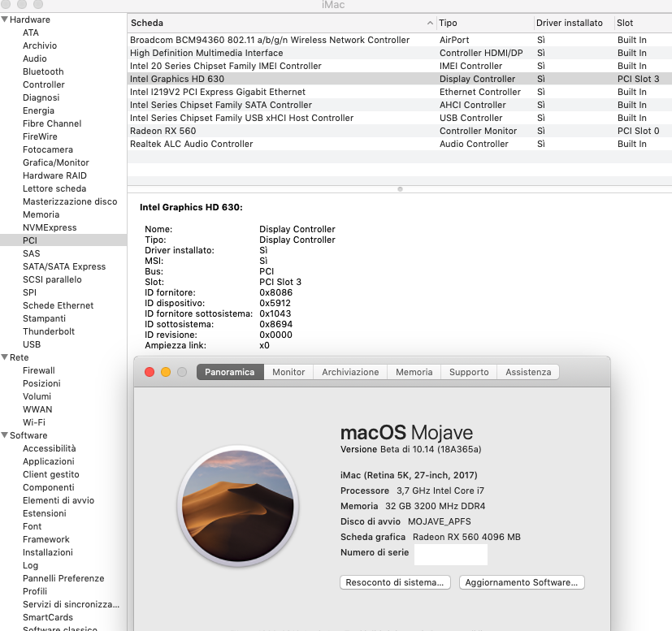The height and width of the screenshot is (631, 672).
Task: Select Intel Chipset SATA Controller row
Action: (x=400, y=105)
